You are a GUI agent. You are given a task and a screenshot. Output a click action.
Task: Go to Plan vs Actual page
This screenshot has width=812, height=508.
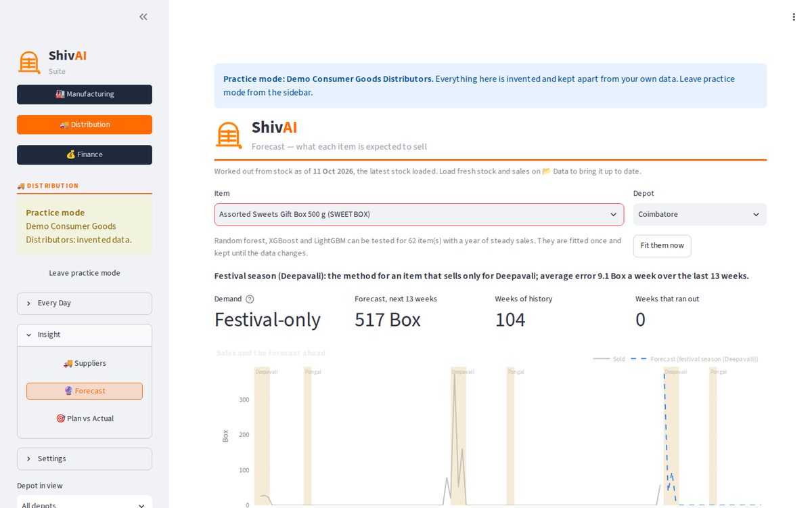point(85,419)
